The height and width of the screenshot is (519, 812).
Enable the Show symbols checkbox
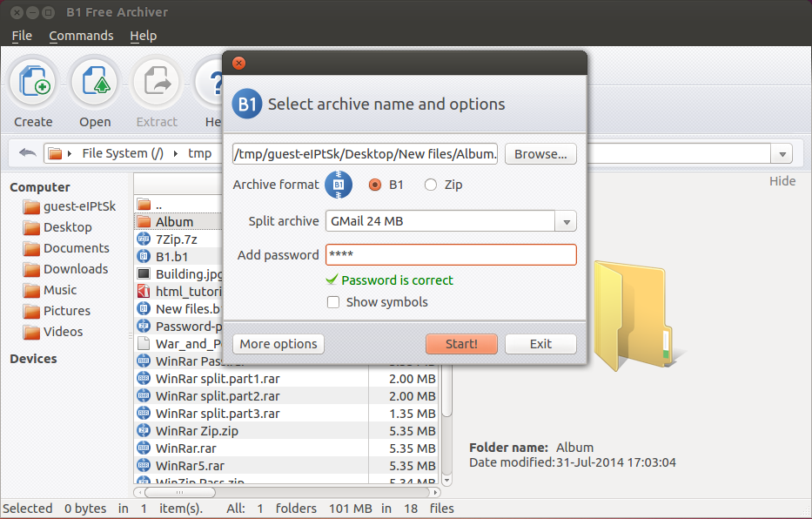tap(333, 302)
